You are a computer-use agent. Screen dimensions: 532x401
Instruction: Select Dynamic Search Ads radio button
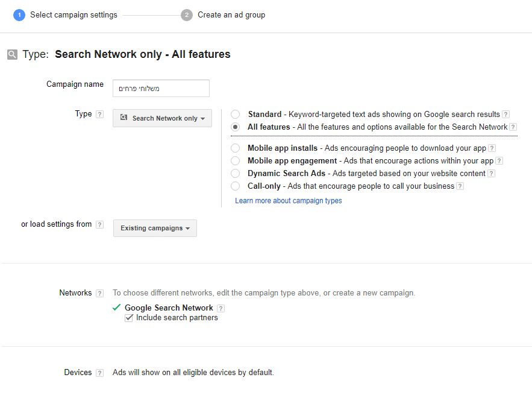click(x=235, y=174)
